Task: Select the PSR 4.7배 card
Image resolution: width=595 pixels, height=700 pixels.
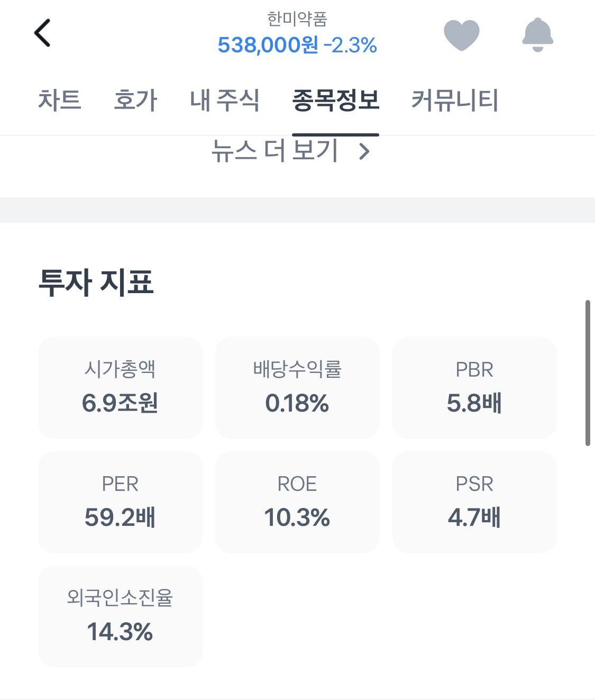Action: [x=474, y=502]
